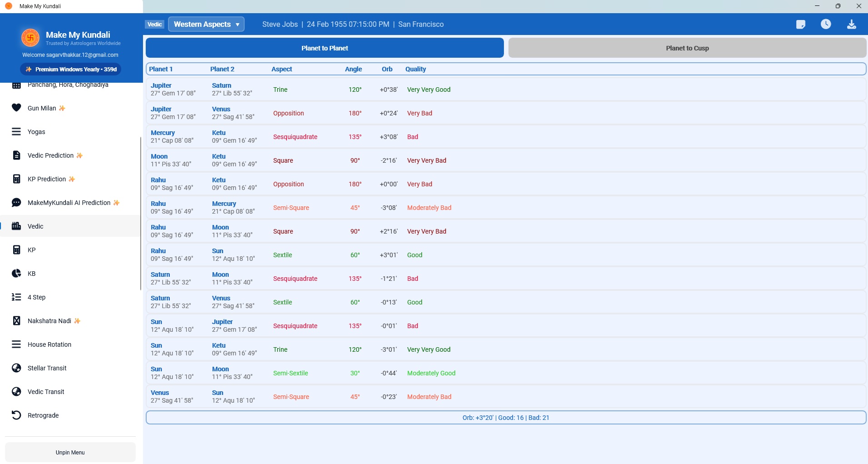Screen dimensions: 868x464
Task: Switch to the Planet to Cusp tab
Action: point(687,48)
